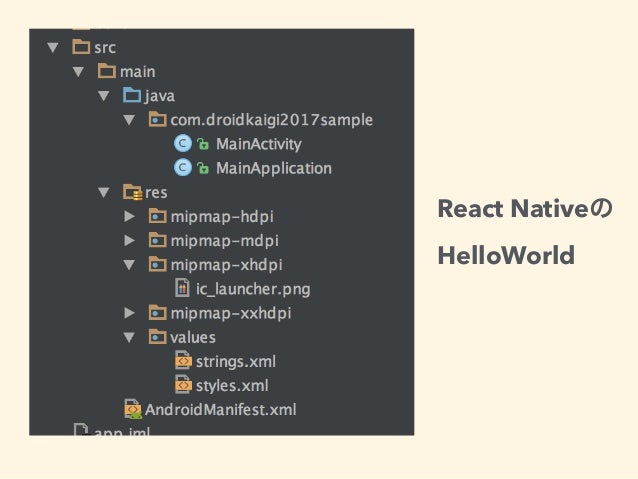Select the src tree row label
Screen dimensions: 638x479
point(105,48)
